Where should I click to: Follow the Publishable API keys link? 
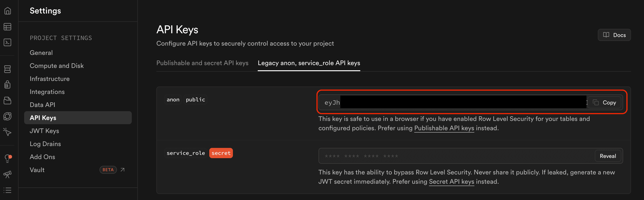444,128
